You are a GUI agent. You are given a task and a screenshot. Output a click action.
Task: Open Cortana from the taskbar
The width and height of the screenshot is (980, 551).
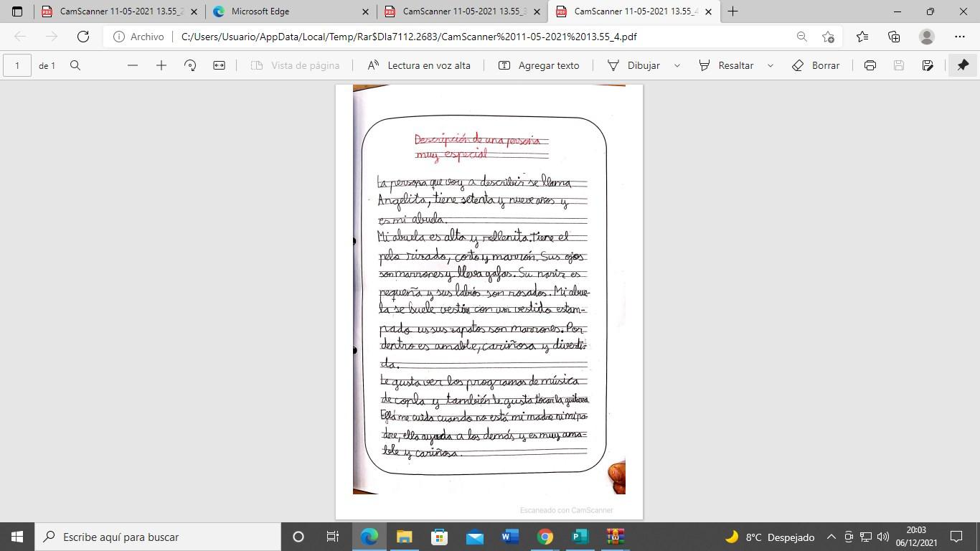coord(298,537)
